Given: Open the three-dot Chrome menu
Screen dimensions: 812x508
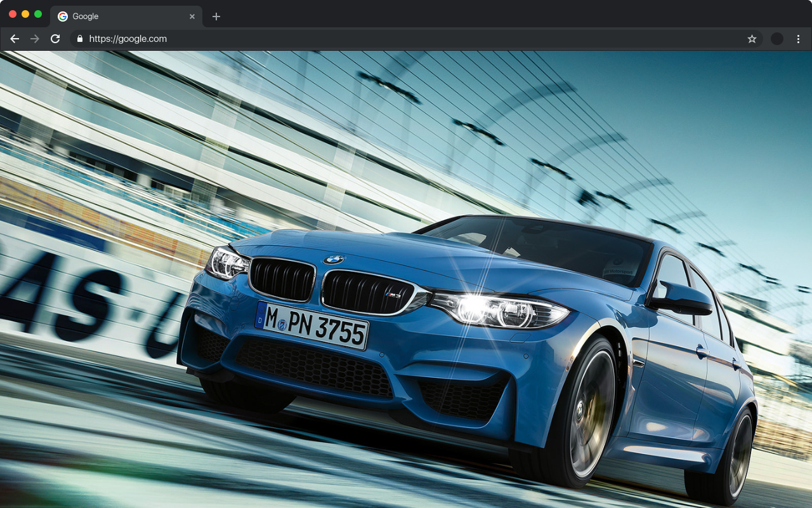Looking at the screenshot, I should (x=798, y=39).
